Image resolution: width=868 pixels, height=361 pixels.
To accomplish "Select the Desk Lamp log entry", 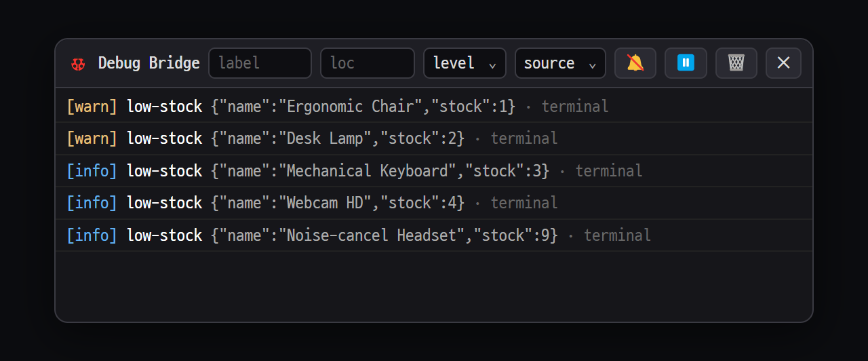I will (434, 138).
